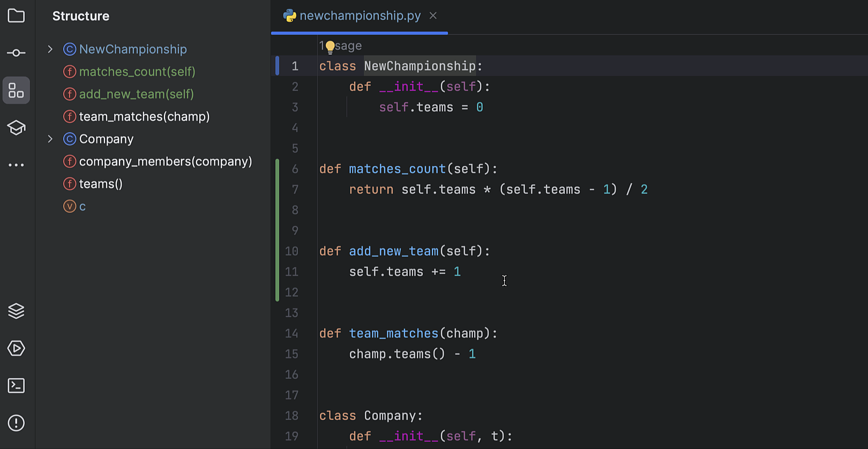Open the Python Packages layers icon

(x=16, y=311)
